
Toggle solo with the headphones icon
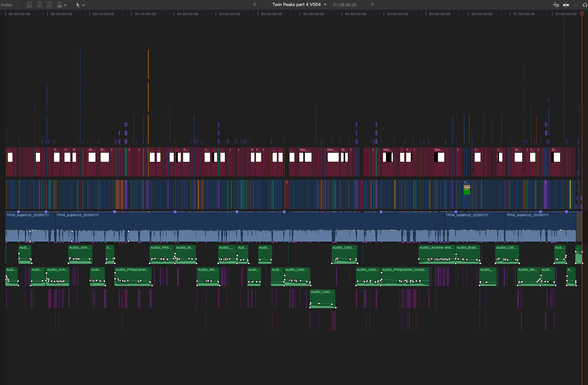click(585, 5)
